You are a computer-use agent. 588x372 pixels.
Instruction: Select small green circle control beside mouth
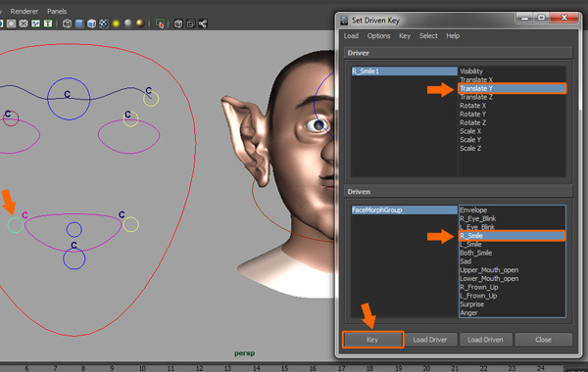(x=16, y=225)
